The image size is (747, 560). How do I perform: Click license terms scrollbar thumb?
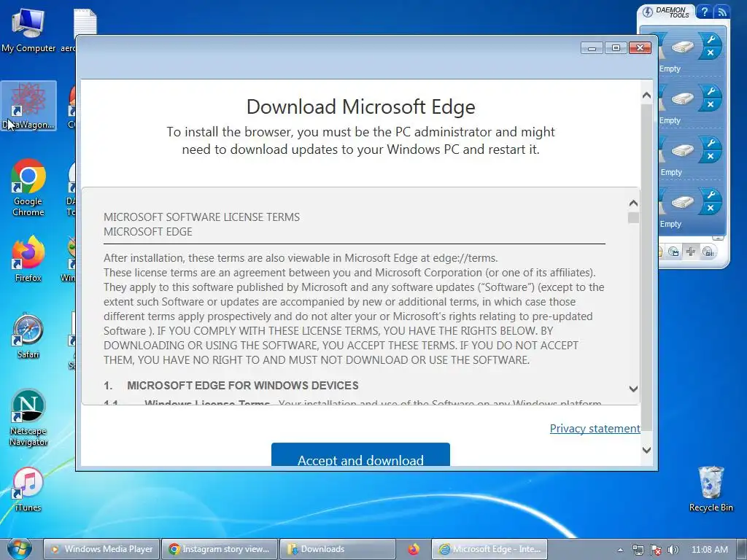[x=633, y=217]
